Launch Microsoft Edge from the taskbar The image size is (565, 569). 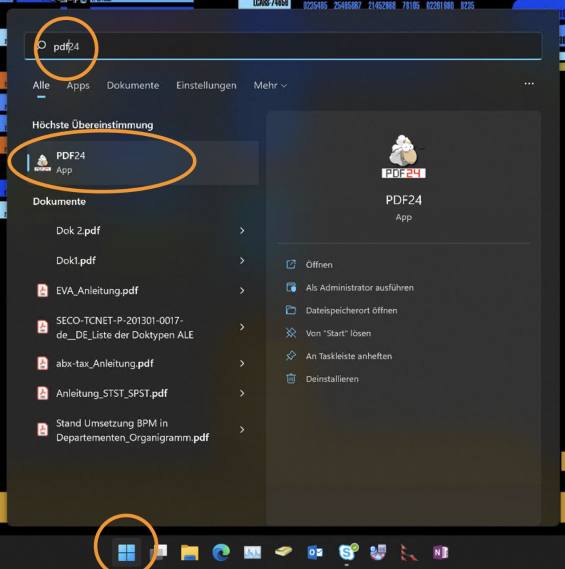coord(221,552)
